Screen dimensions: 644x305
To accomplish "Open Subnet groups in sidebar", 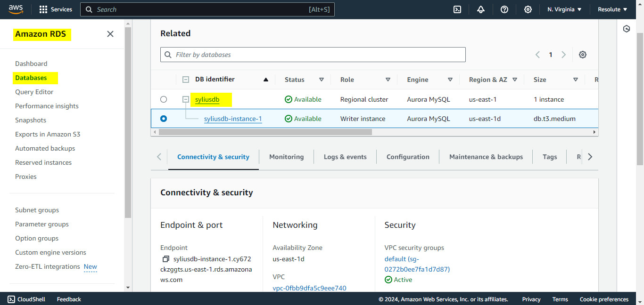I will point(37,210).
